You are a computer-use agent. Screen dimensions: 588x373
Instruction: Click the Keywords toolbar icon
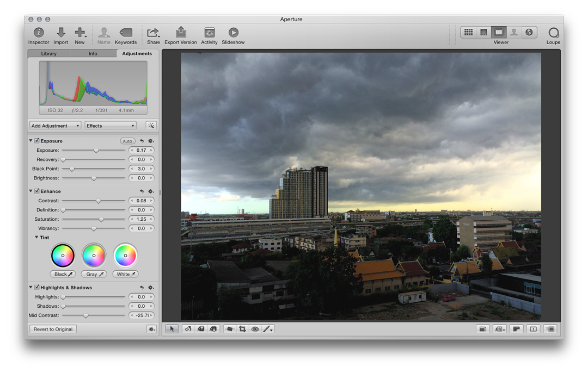[126, 36]
